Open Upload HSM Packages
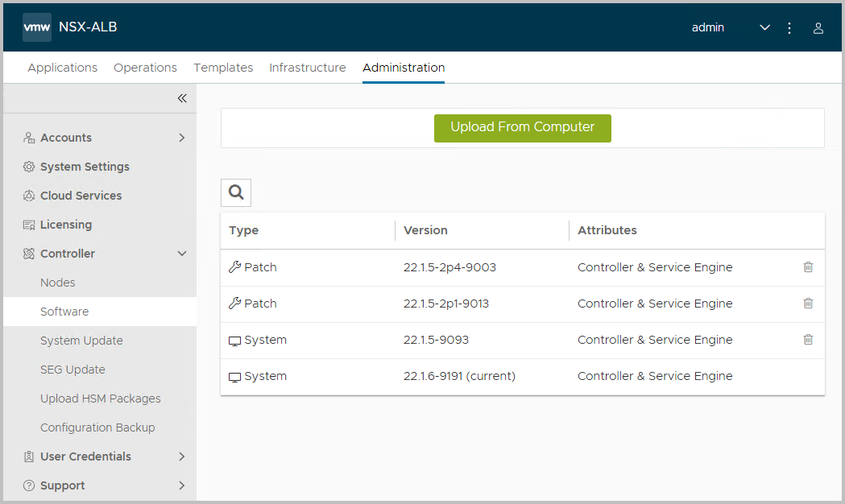The height and width of the screenshot is (504, 845). pyautogui.click(x=100, y=399)
